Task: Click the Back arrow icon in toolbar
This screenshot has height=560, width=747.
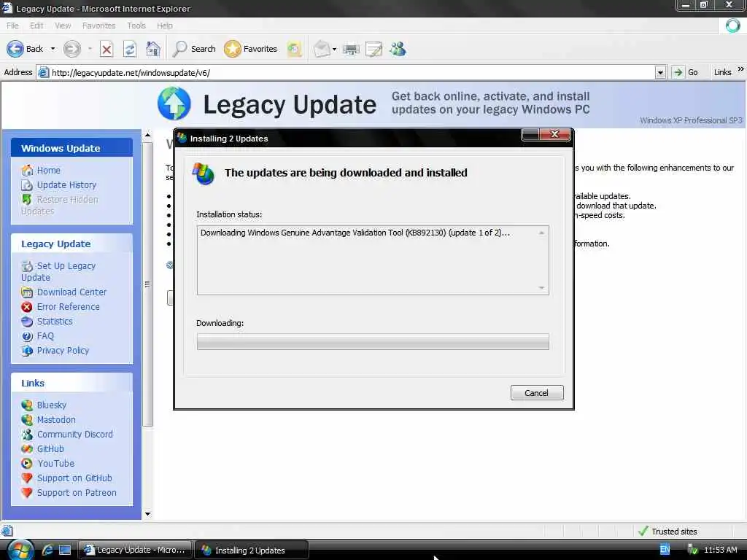Action: point(15,49)
